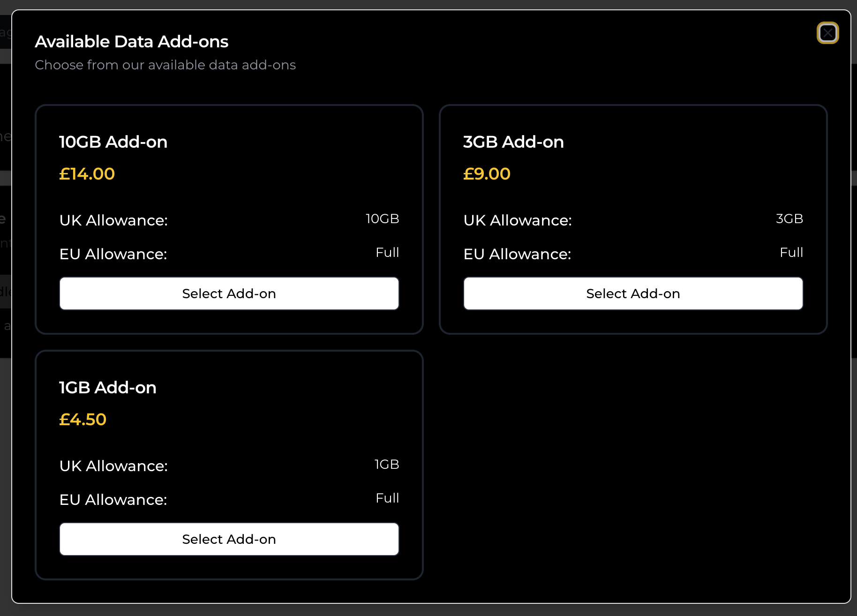This screenshot has width=857, height=616.
Task: Click the £4.50 price label
Action: point(83,419)
